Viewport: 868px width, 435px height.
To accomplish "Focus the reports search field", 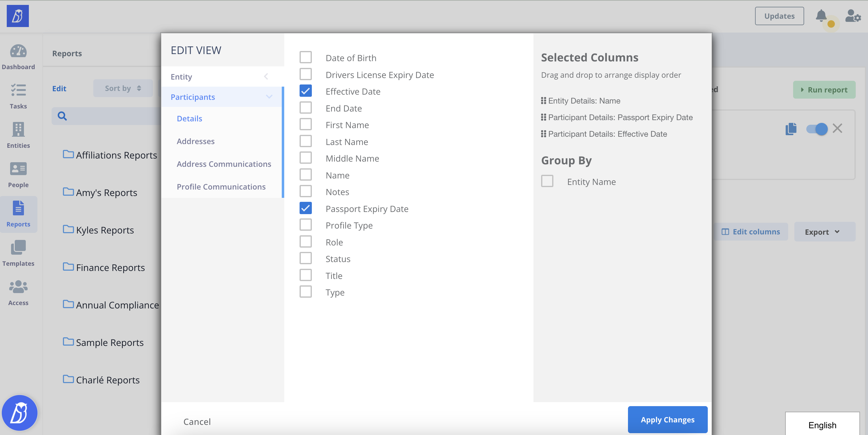I will [x=106, y=116].
